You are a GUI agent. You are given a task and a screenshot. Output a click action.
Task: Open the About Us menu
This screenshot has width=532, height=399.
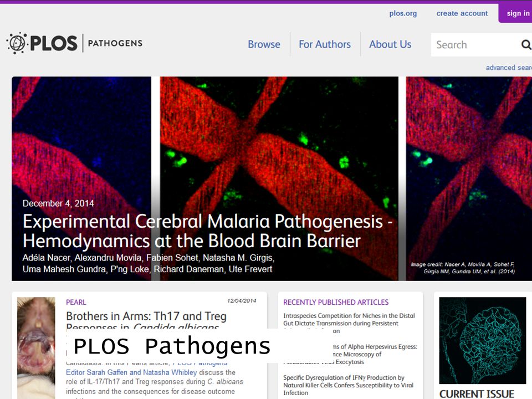click(390, 44)
